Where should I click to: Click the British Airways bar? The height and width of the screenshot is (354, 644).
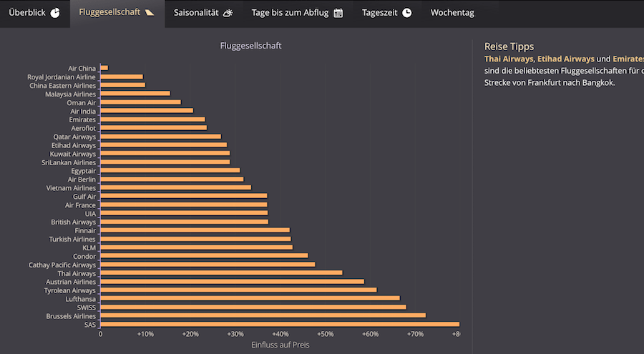click(x=185, y=222)
